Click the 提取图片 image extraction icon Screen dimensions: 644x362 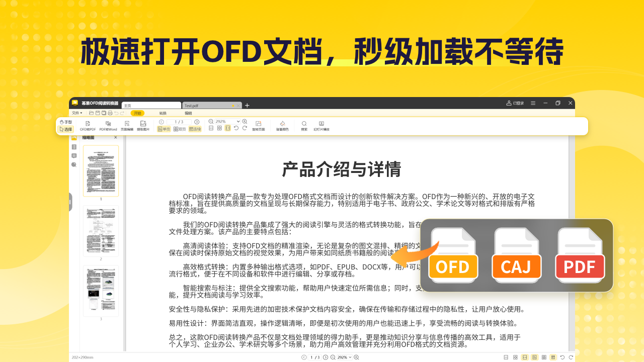pyautogui.click(x=143, y=125)
